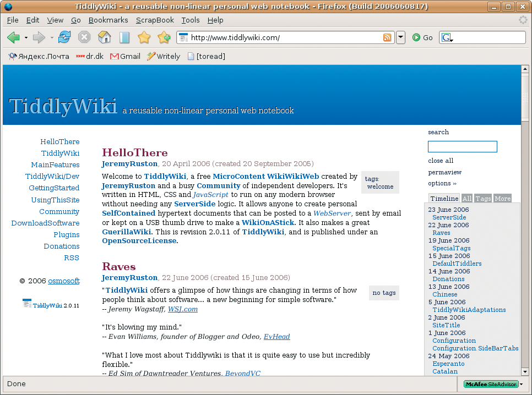Expand the options » panel
Image resolution: width=532 pixels, height=395 pixels.
(x=442, y=183)
